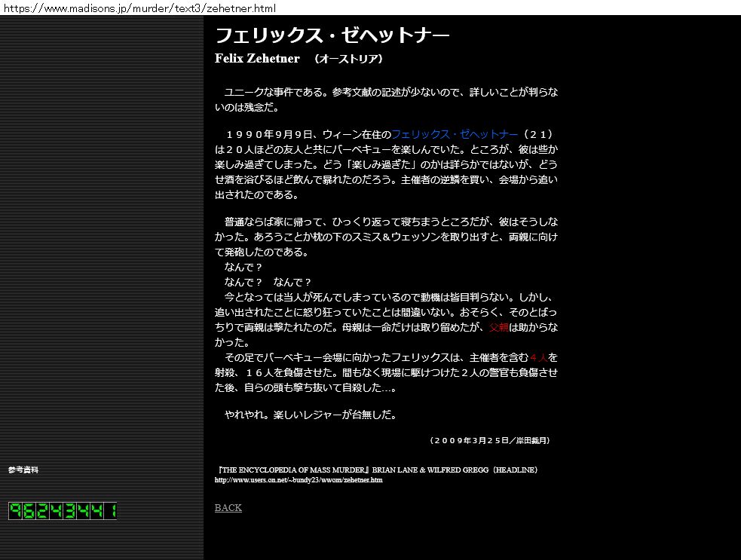
Task: Go back via the BACK link
Action: pos(228,508)
